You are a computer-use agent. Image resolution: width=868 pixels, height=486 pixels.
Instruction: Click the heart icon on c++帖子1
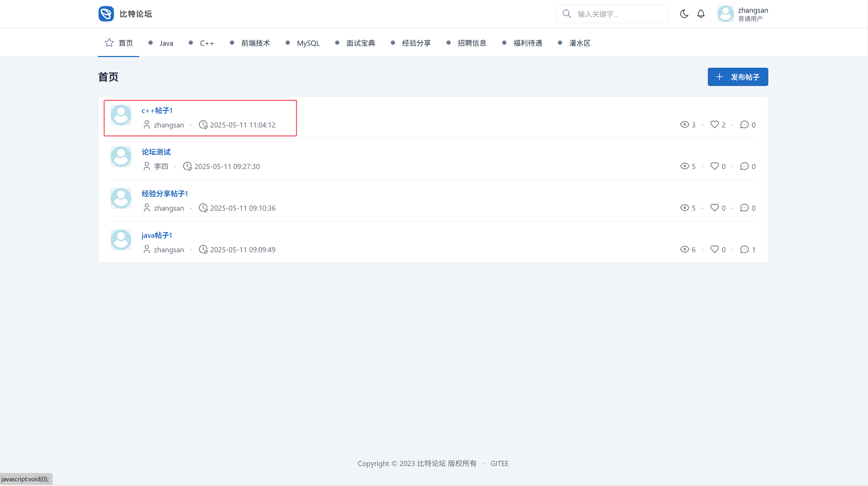(x=714, y=124)
